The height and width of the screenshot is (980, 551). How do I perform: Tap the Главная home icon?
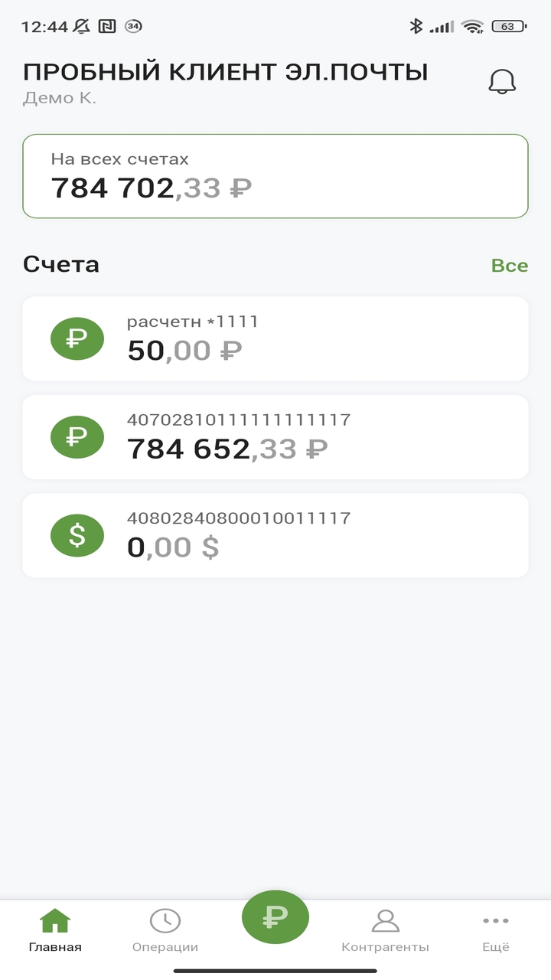pyautogui.click(x=55, y=920)
